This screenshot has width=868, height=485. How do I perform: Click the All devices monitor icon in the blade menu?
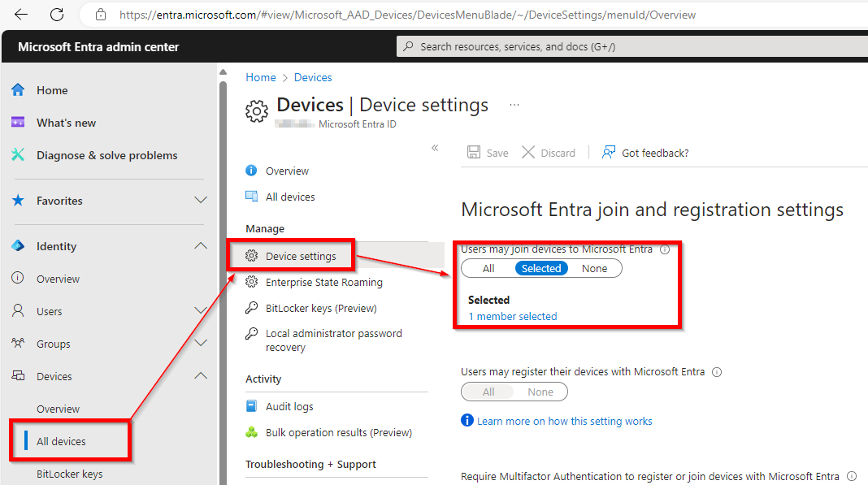point(251,197)
